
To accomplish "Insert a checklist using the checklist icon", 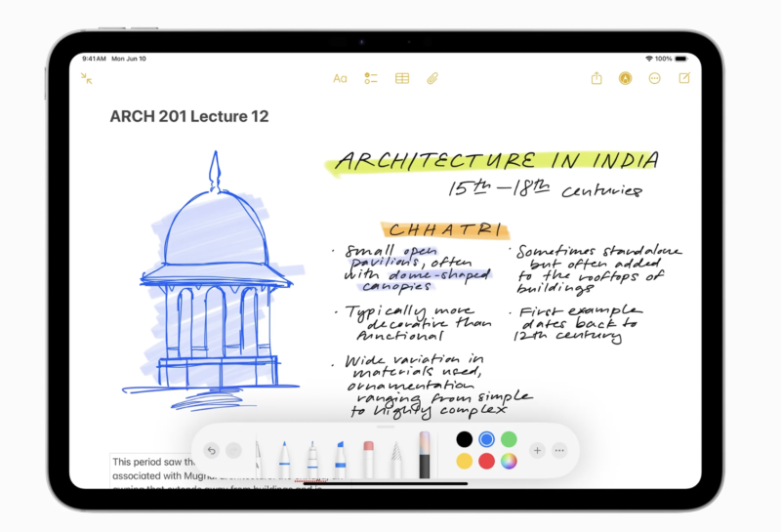I will [x=371, y=78].
